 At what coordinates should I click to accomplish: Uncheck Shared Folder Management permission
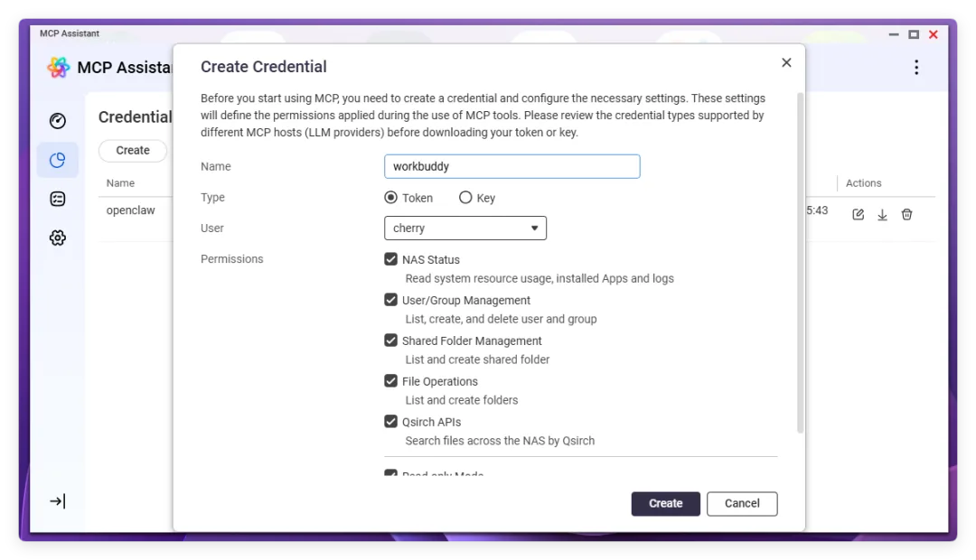click(391, 341)
